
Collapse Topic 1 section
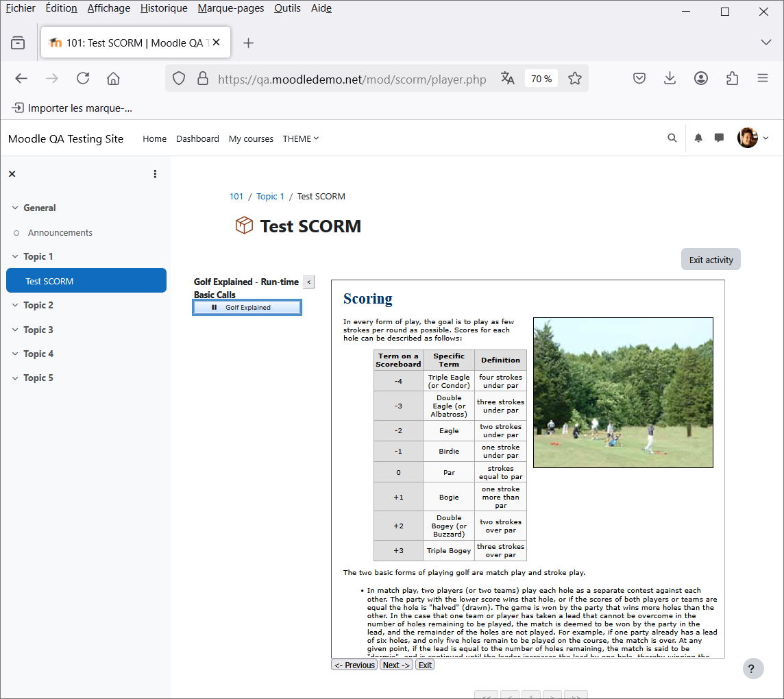pos(15,256)
